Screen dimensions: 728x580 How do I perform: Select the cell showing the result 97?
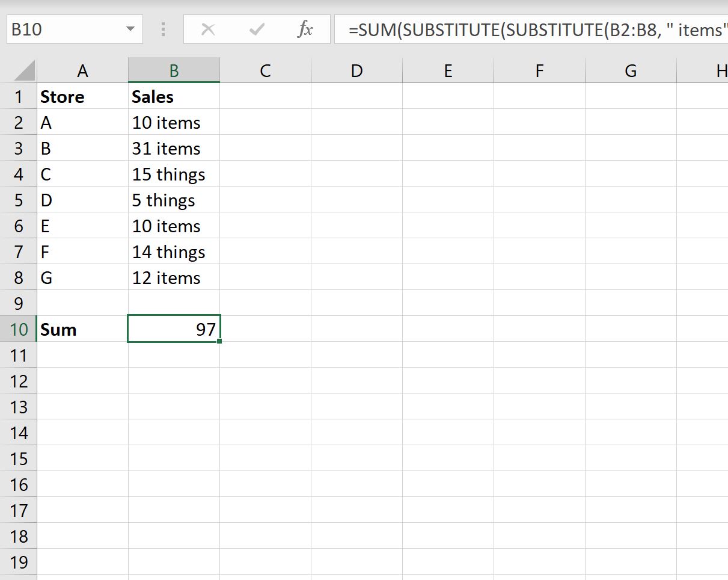pos(174,329)
